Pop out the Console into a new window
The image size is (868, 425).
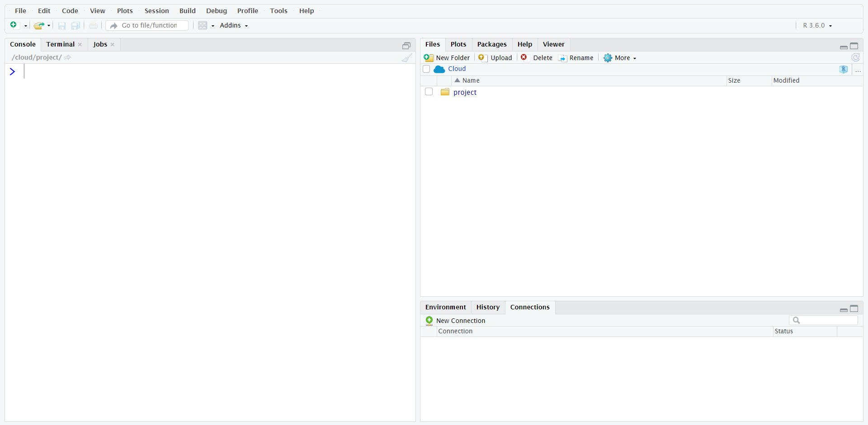(x=406, y=45)
